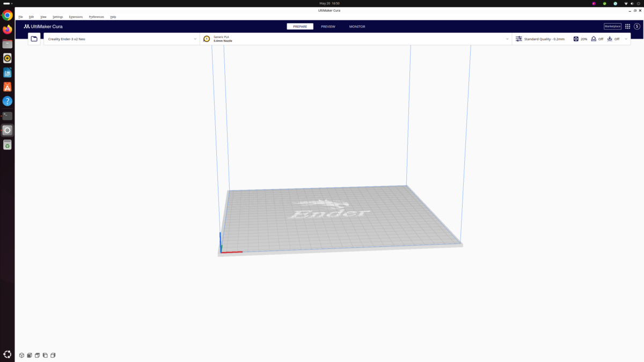Open UltiMaker apps grid icon
Viewport: 644px width, 362px height.
[x=627, y=26]
